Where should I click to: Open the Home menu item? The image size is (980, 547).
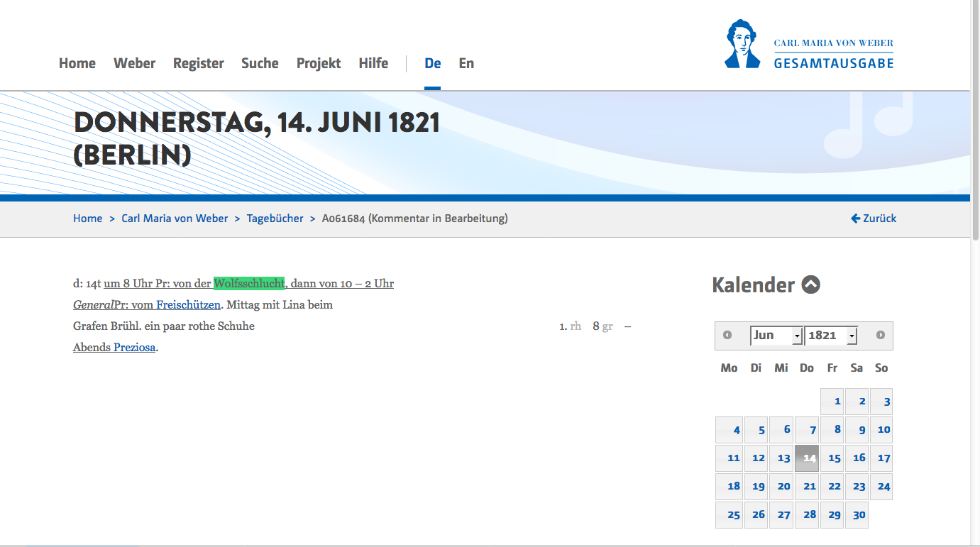click(x=77, y=63)
